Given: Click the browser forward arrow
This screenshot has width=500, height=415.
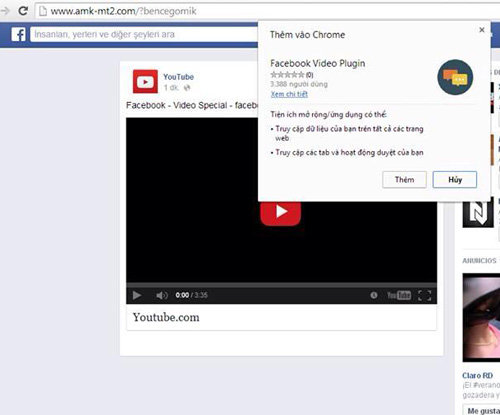Looking at the screenshot, I should click(x=5, y=11).
